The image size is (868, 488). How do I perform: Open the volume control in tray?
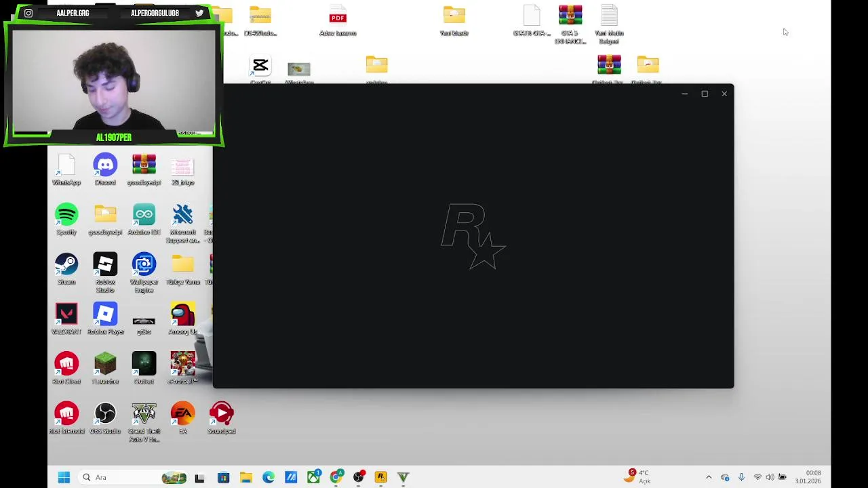(770, 477)
